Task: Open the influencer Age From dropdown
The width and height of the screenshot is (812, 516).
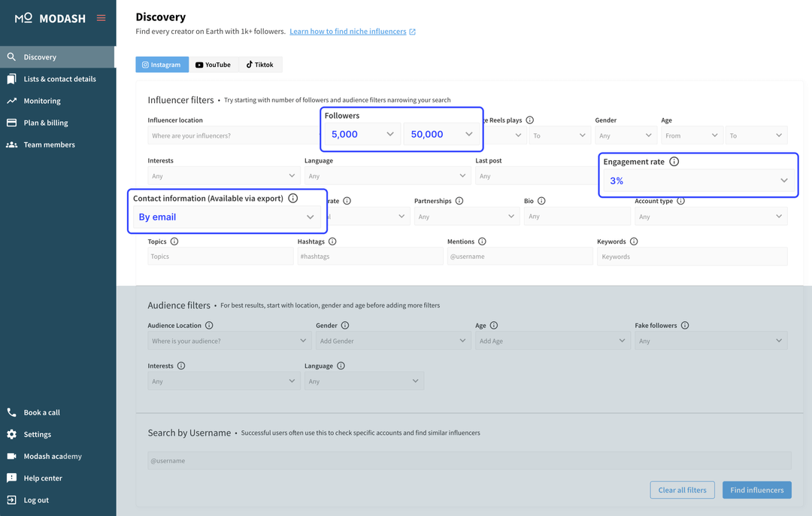Action: [x=692, y=135]
